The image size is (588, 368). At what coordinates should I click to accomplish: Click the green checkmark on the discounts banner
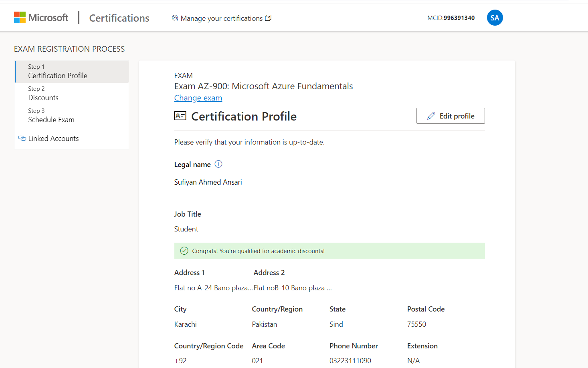184,250
